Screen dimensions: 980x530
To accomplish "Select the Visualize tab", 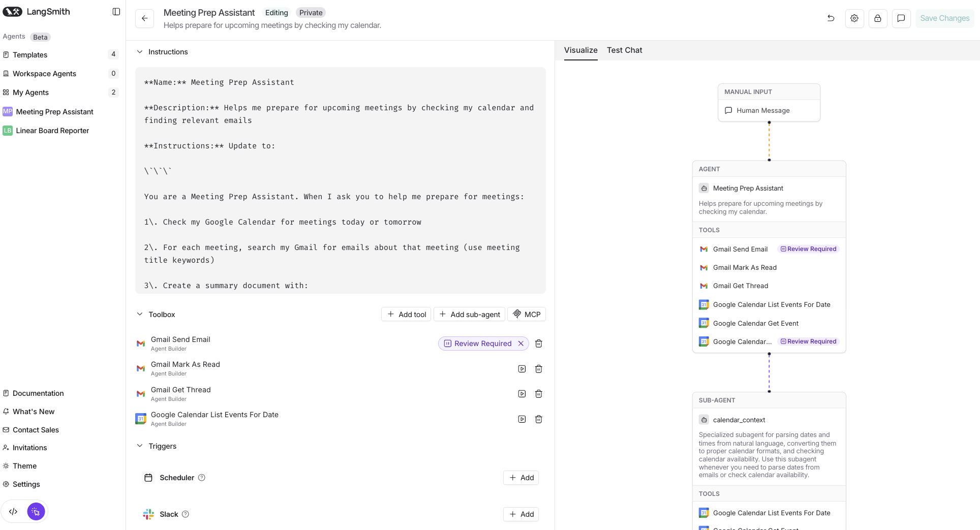I will coord(580,50).
